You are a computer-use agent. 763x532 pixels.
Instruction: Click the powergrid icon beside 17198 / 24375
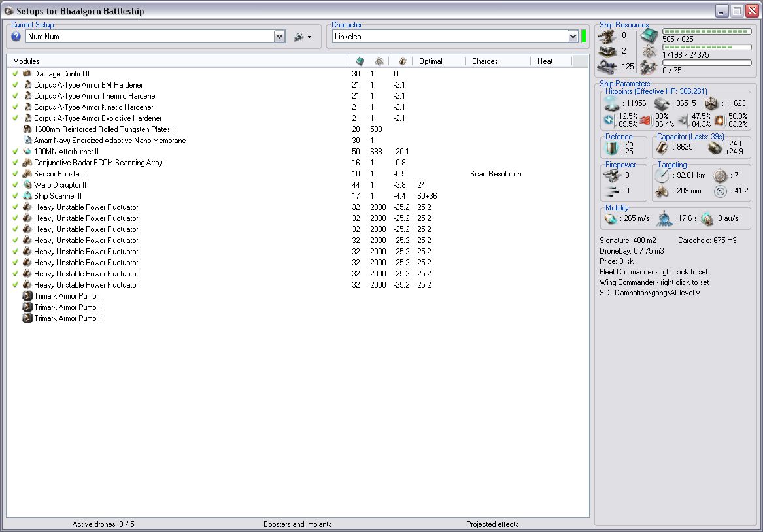(x=649, y=51)
